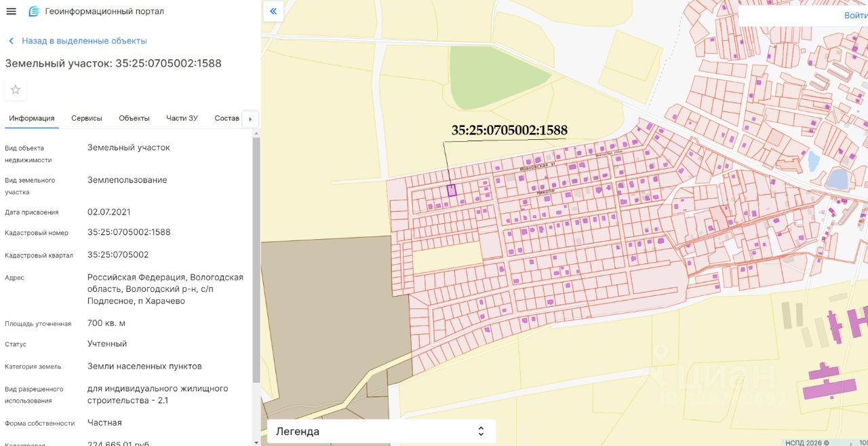This screenshot has height=446, width=868.
Task: Click the highlighted purple parcel on the map
Action: click(452, 191)
